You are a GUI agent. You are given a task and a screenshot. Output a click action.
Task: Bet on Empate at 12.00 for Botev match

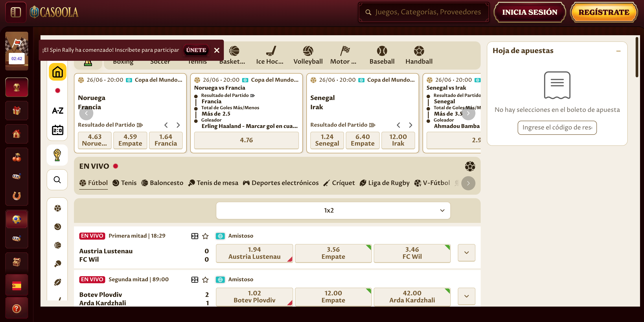tap(333, 297)
